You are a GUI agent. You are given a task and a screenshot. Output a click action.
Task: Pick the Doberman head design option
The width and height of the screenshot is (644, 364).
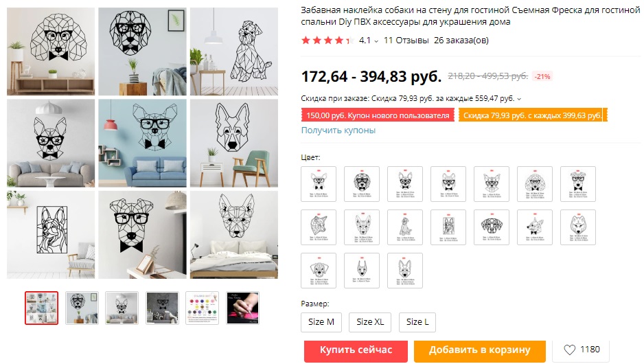click(362, 271)
